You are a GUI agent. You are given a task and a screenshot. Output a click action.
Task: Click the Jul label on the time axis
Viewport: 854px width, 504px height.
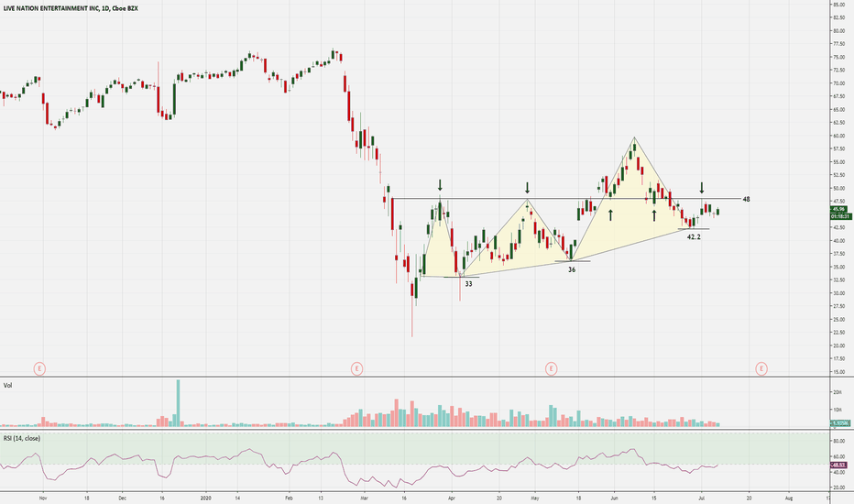[702, 498]
